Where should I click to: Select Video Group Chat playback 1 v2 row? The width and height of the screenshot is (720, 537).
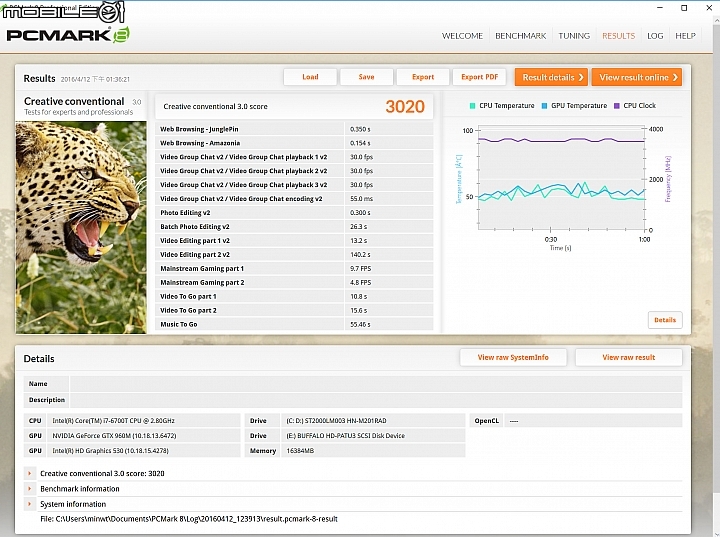pyautogui.click(x=294, y=157)
